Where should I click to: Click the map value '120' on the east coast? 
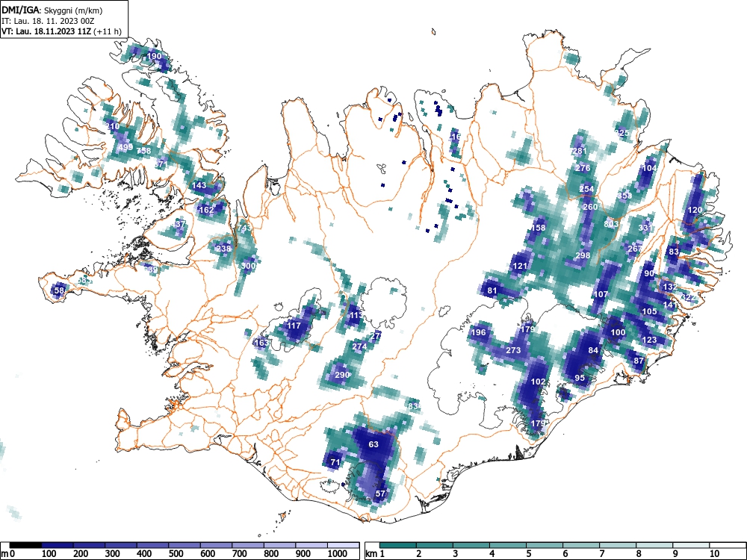[x=695, y=210]
